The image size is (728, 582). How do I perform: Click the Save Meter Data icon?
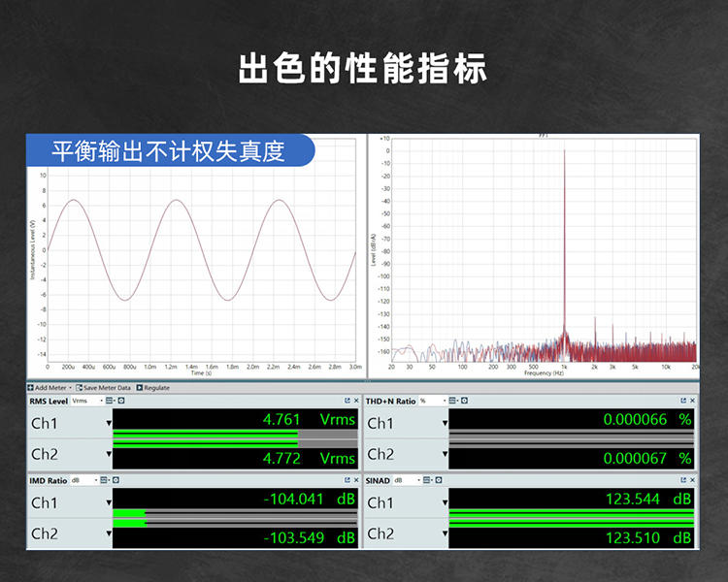pos(79,388)
